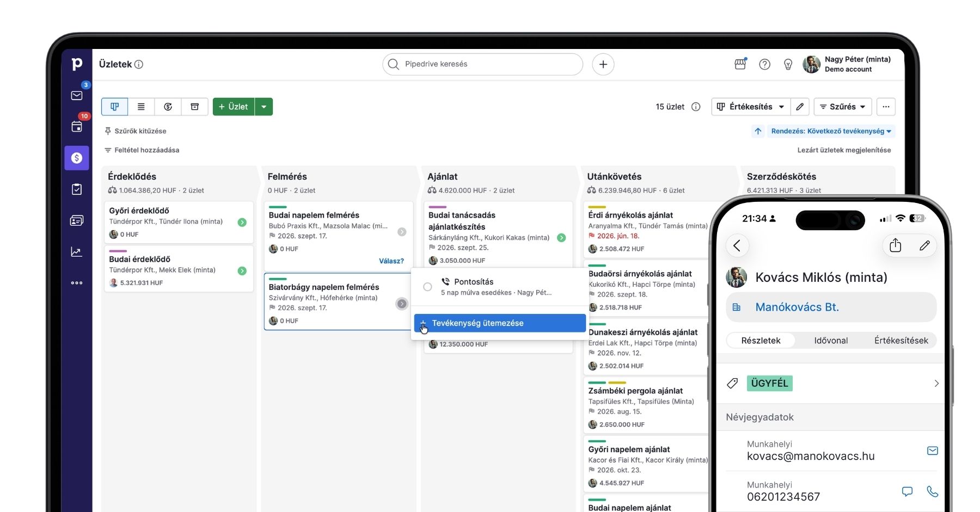Open the projects clipboard sidebar icon
This screenshot has width=980, height=512.
[77, 189]
